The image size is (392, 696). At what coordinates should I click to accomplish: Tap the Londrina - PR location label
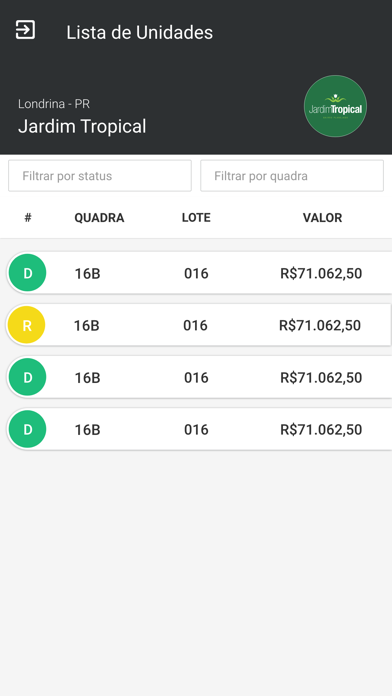click(54, 104)
